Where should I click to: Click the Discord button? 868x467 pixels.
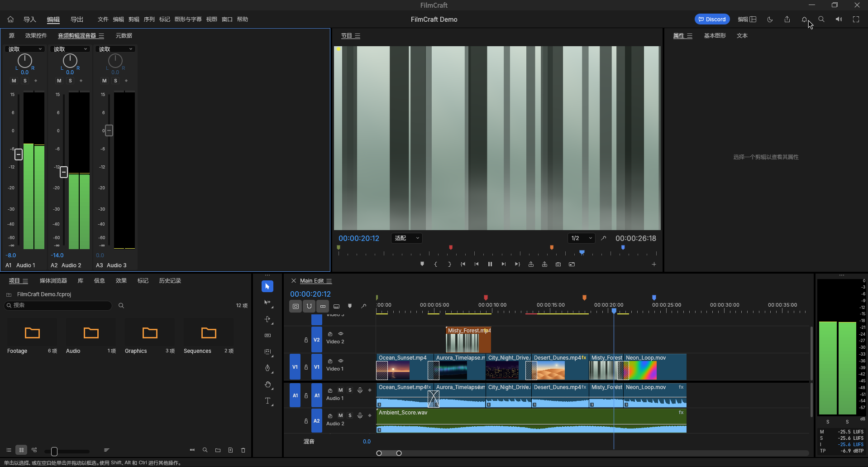pyautogui.click(x=712, y=19)
